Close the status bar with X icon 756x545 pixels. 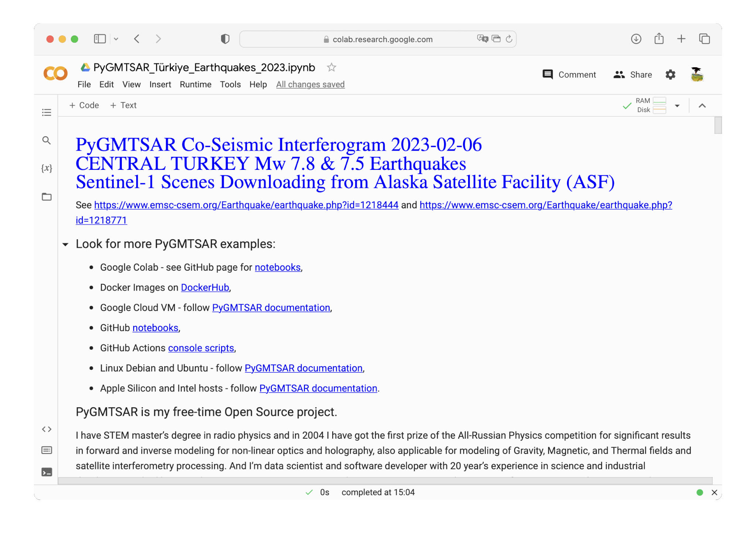[x=714, y=492]
